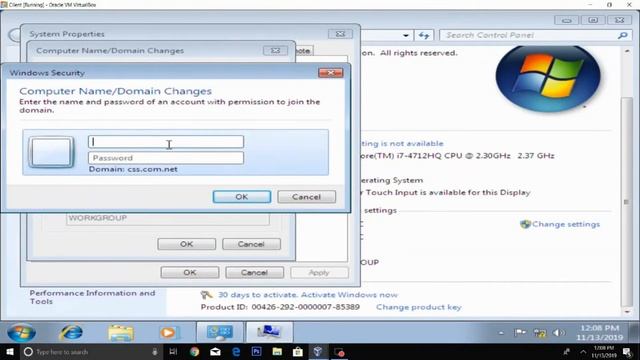Select the Remote tab in System Properties
The image size is (640, 360).
303,51
